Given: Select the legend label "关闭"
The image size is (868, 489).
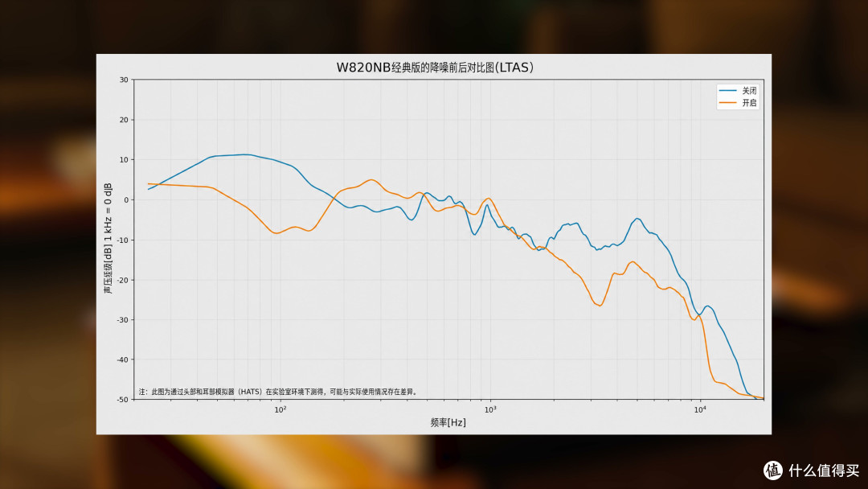Looking at the screenshot, I should (x=749, y=91).
